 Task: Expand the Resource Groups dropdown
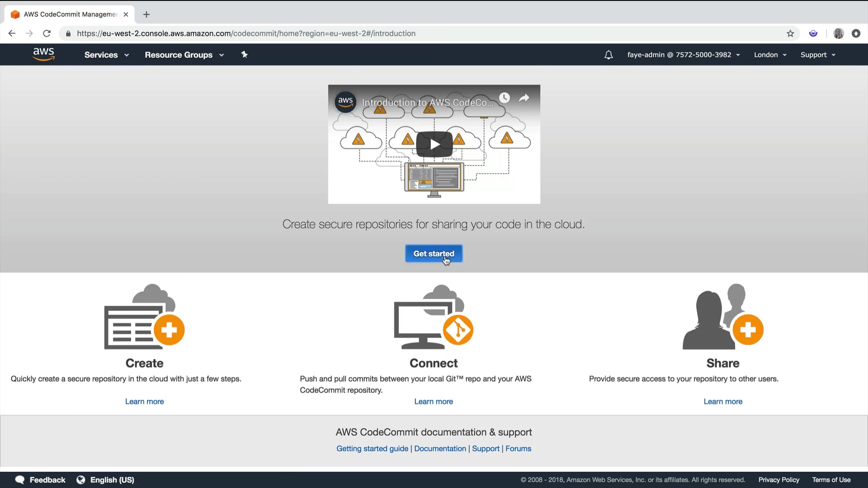coord(184,55)
